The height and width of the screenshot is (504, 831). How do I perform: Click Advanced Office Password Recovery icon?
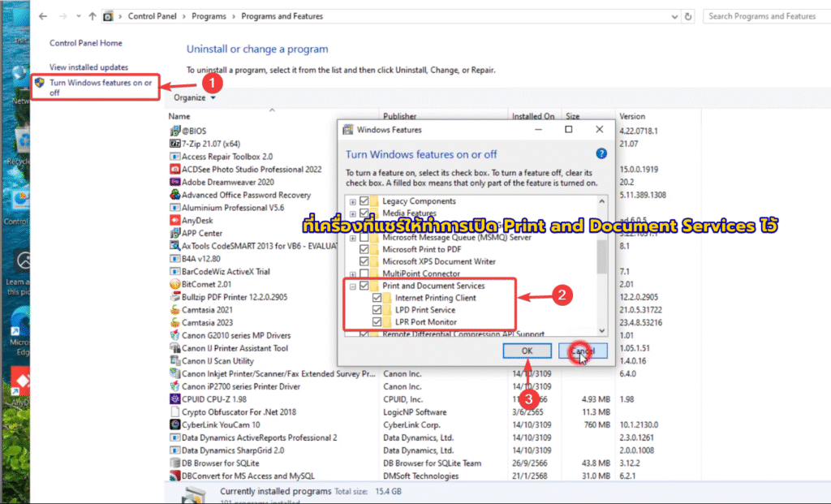click(175, 195)
